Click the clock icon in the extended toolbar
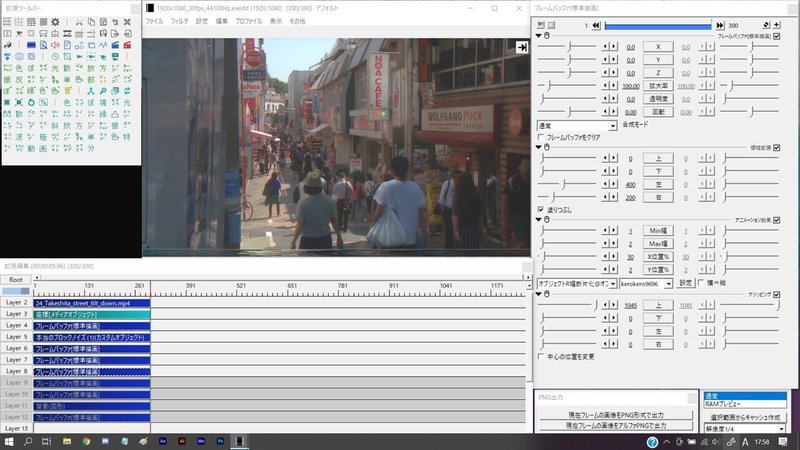800x450 pixels. [x=55, y=56]
